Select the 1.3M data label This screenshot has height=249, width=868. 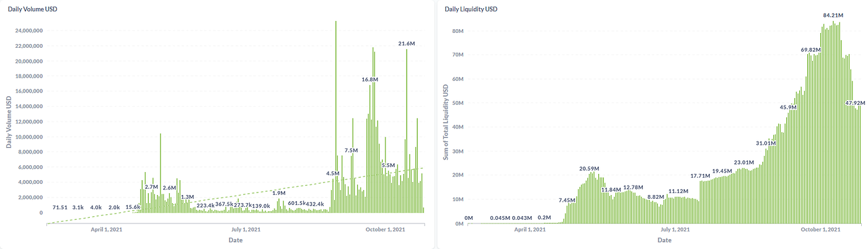187,197
